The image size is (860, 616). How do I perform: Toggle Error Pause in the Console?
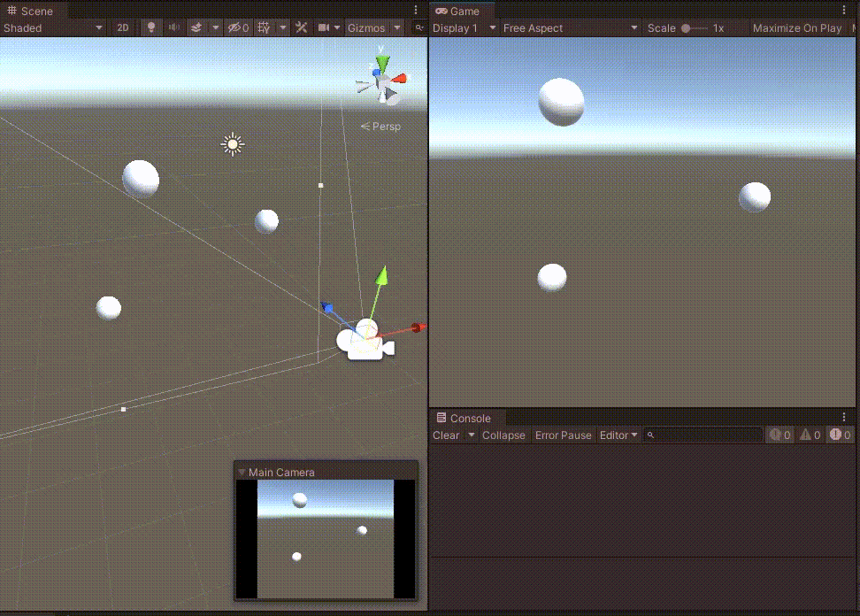click(564, 435)
